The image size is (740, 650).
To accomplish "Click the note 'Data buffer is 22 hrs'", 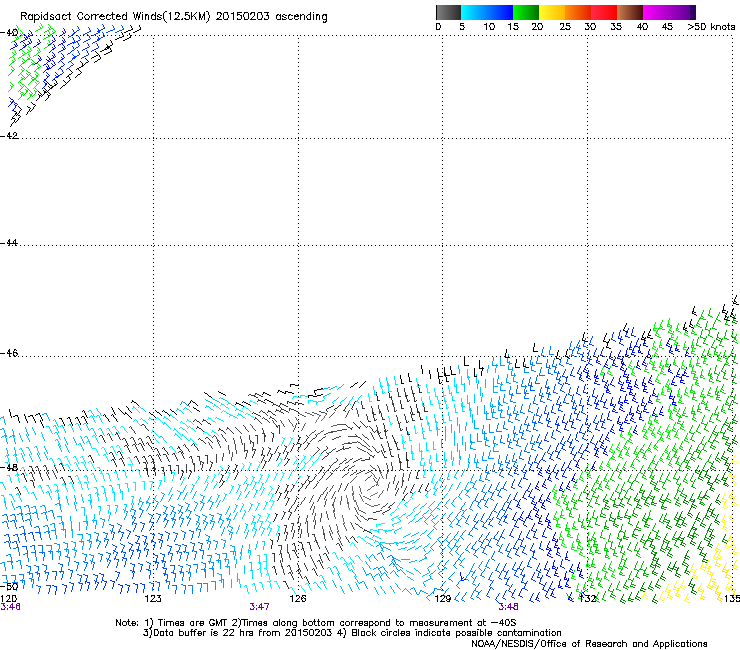I will (203, 633).
